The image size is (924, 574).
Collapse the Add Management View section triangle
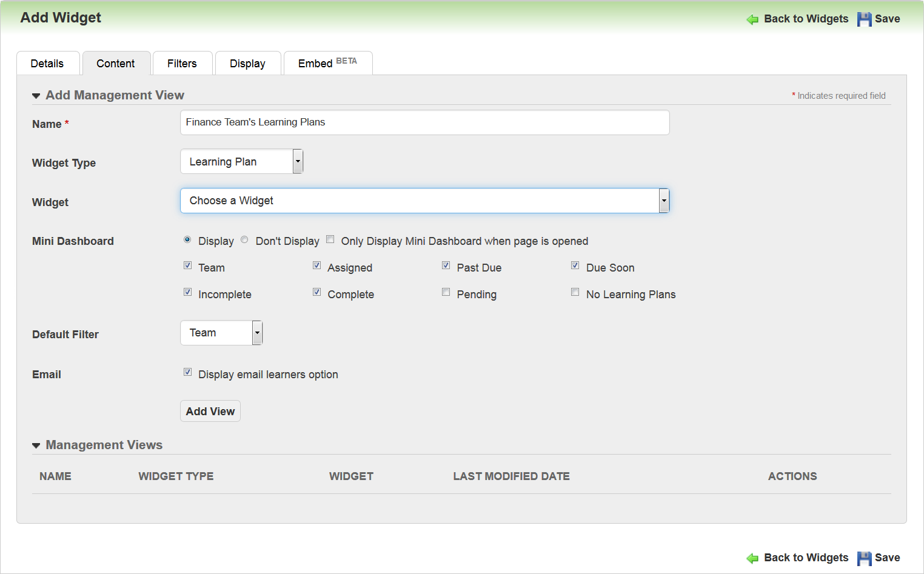pos(36,96)
